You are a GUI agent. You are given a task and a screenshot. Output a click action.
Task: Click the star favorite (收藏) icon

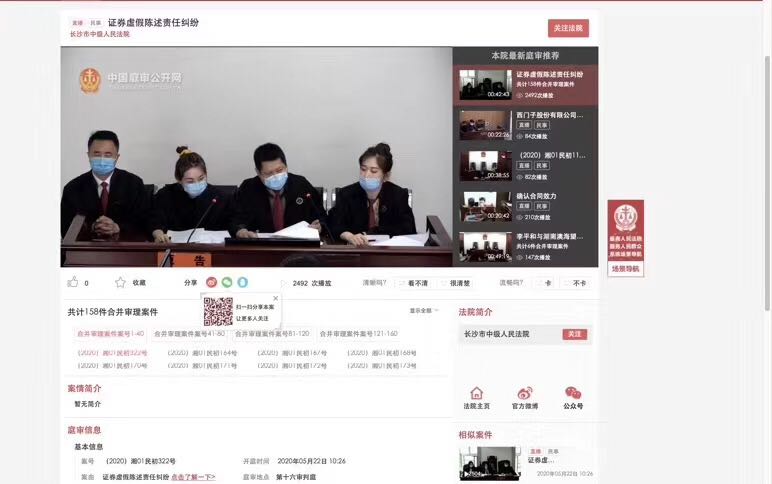(x=120, y=282)
